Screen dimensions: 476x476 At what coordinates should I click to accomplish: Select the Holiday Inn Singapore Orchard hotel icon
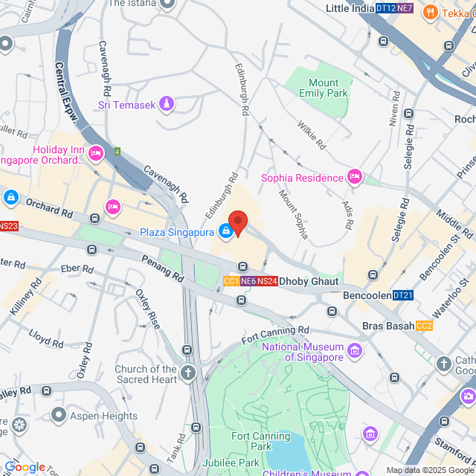[96, 154]
